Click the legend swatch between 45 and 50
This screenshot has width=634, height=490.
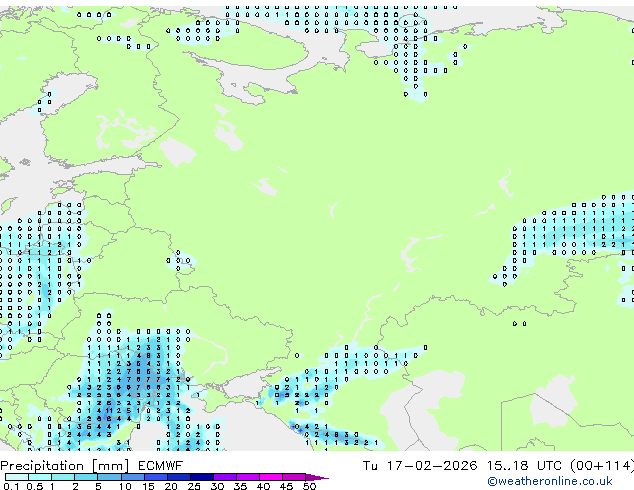tap(294, 477)
